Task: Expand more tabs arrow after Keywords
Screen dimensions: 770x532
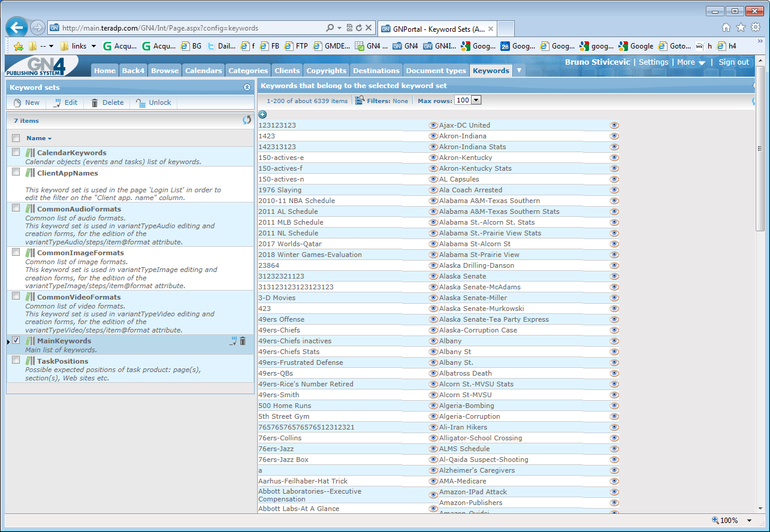Action: pos(520,71)
